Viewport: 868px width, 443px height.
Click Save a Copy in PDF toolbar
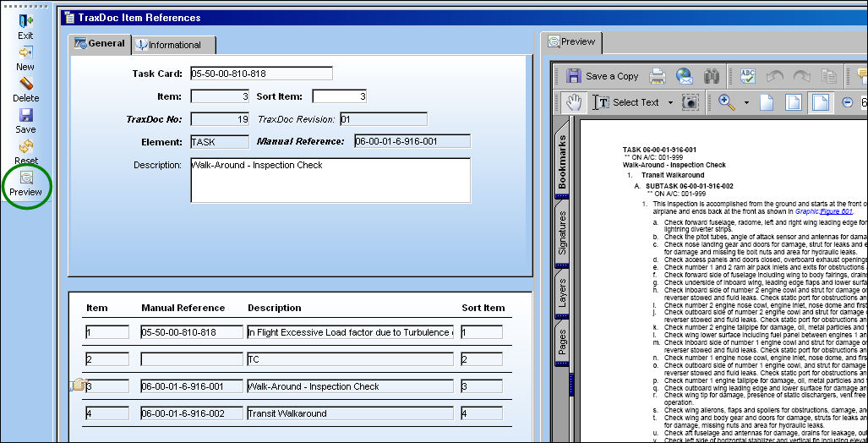pos(603,76)
